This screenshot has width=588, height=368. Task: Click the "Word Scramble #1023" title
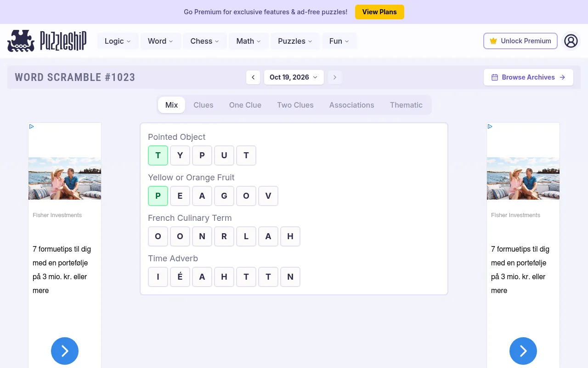coord(75,77)
